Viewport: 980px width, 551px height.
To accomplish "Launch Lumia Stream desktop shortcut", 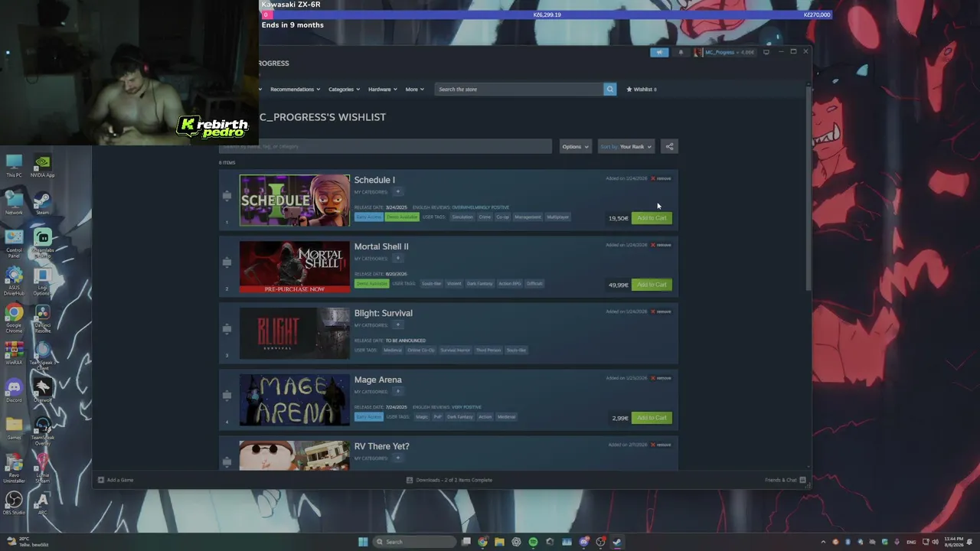I will (42, 466).
